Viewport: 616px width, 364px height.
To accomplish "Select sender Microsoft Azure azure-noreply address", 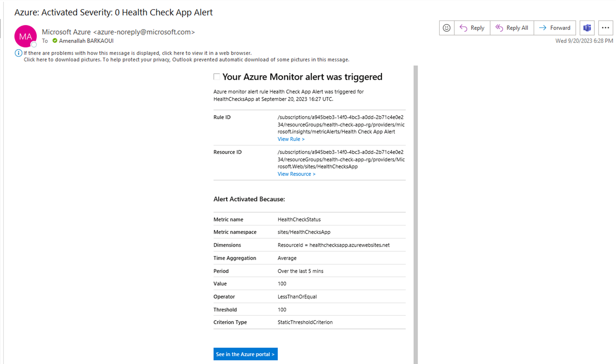I will pyautogui.click(x=118, y=32).
